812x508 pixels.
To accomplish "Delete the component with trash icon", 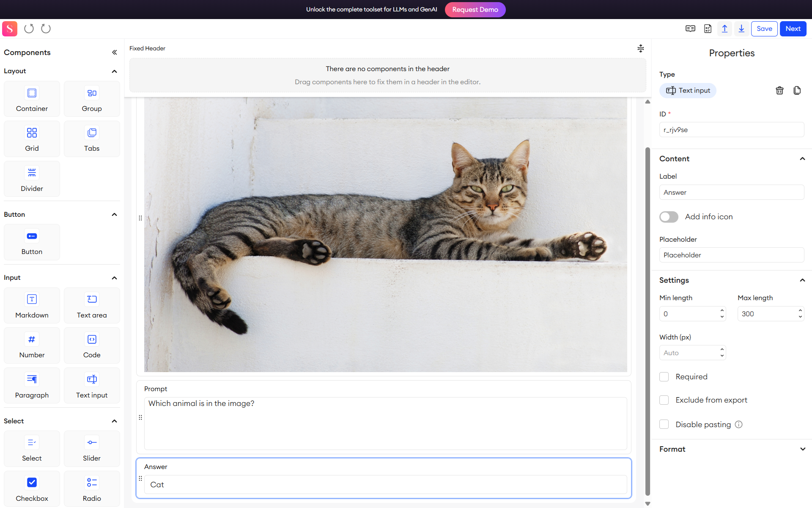I will point(779,90).
